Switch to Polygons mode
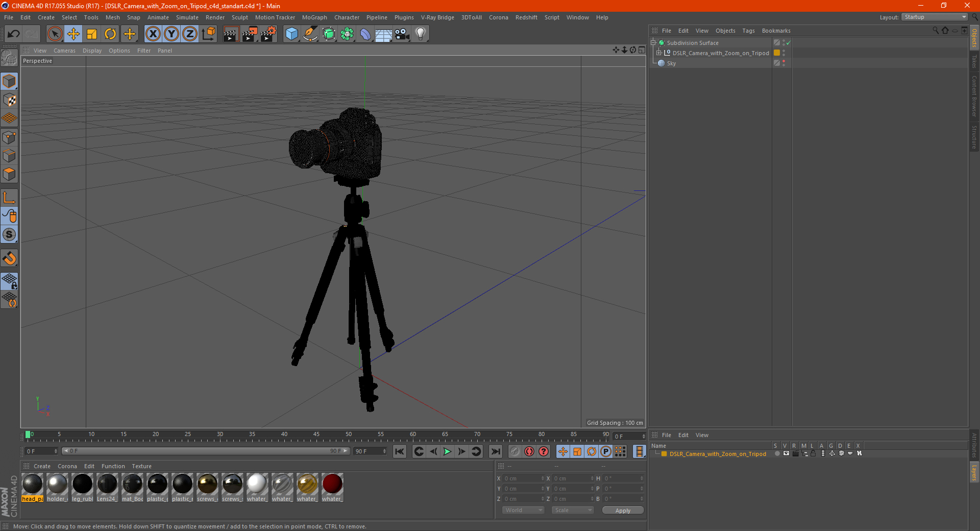The width and height of the screenshot is (980, 531). 9,174
